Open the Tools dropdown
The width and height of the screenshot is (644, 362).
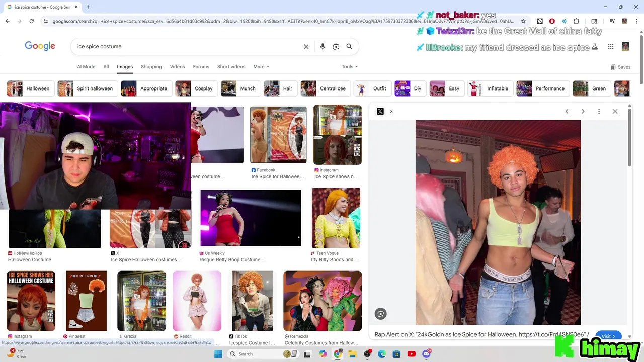tap(350, 67)
